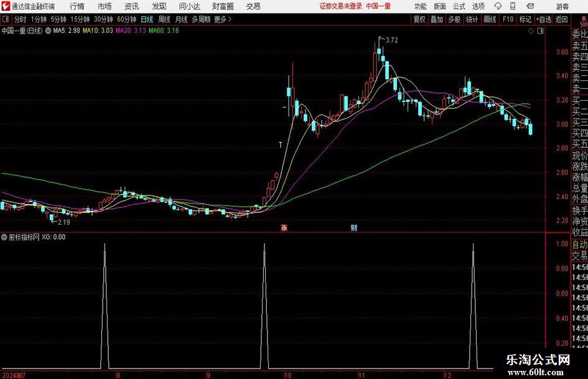Switch to 60分钟 period

pyautogui.click(x=127, y=19)
